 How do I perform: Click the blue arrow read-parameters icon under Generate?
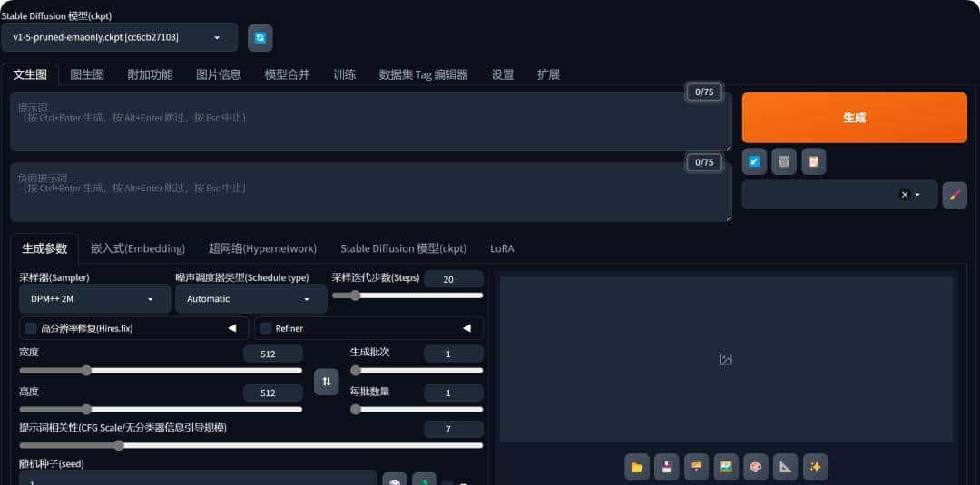click(x=754, y=161)
